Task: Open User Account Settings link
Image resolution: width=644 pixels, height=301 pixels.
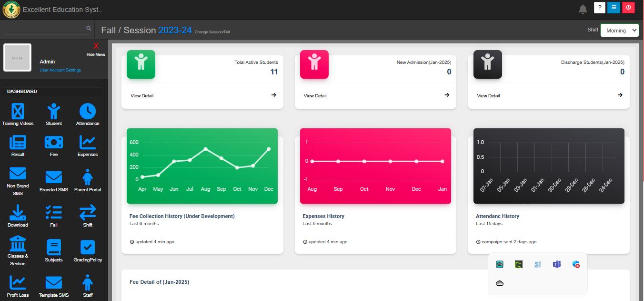Action: pos(60,70)
